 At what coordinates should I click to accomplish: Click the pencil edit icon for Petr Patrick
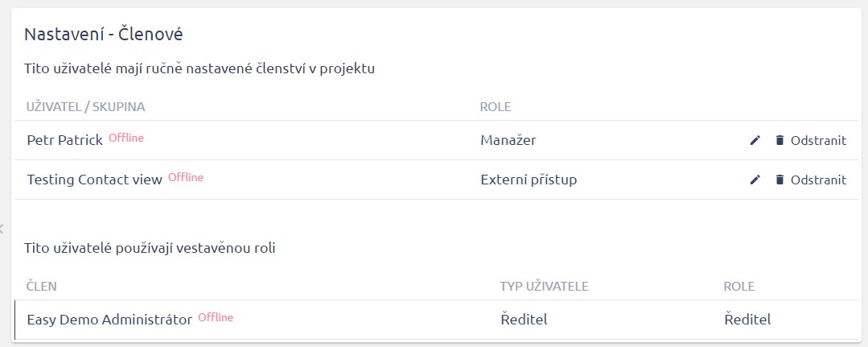pos(755,140)
